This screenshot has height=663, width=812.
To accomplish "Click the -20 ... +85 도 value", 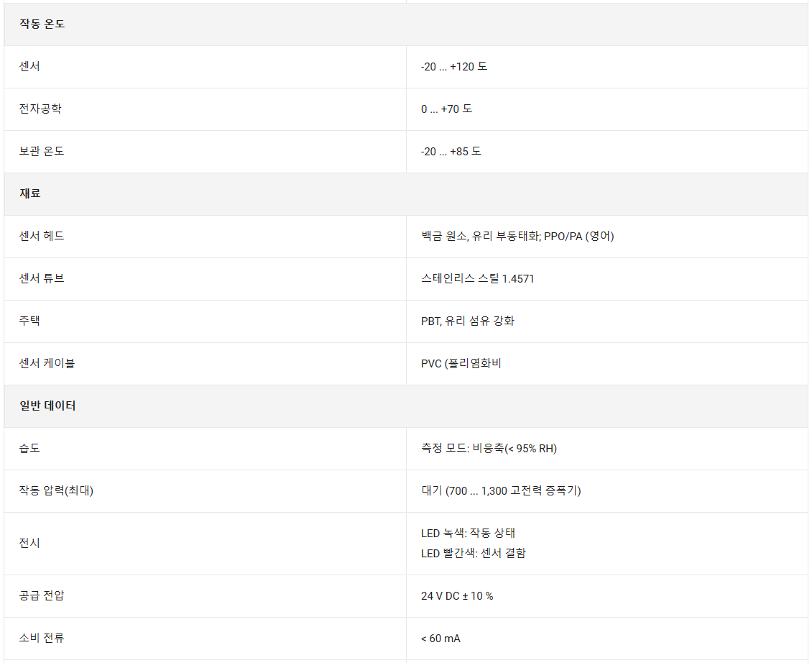I will [451, 151].
